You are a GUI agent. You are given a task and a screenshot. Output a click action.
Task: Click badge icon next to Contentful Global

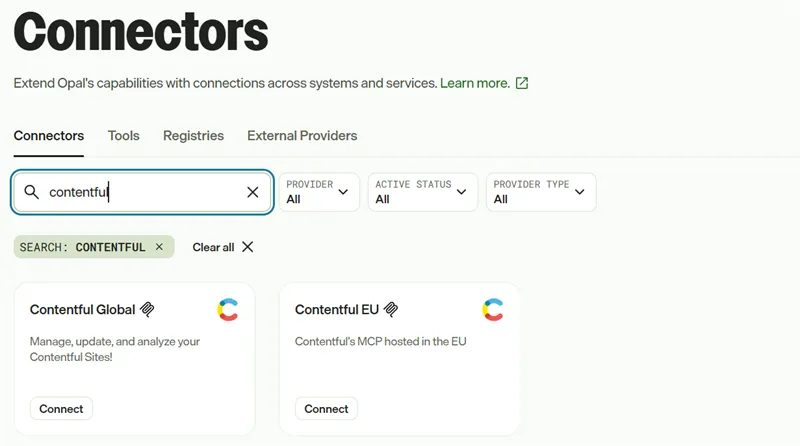pos(147,309)
